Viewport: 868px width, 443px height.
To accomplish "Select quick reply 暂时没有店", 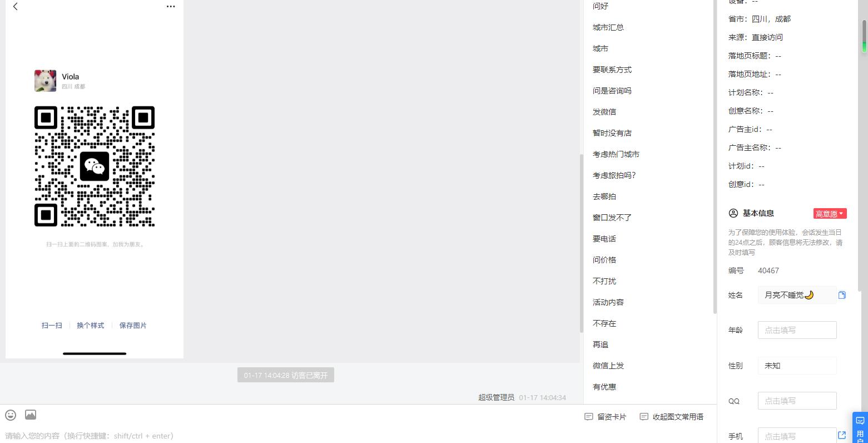I will point(612,133).
